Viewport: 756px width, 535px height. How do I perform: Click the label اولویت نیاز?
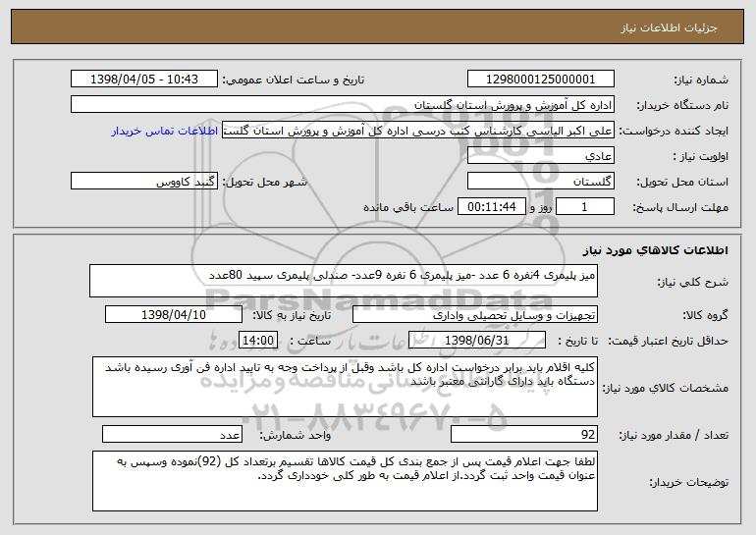[701, 156]
